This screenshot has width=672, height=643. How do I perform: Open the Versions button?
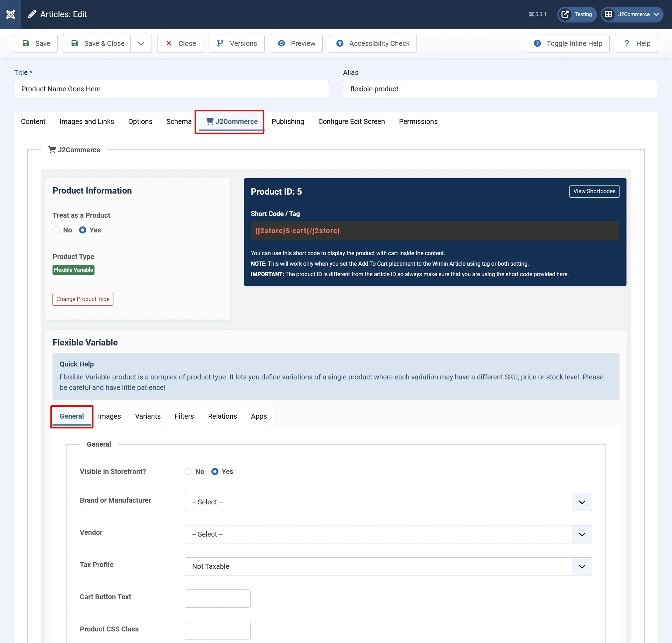237,43
